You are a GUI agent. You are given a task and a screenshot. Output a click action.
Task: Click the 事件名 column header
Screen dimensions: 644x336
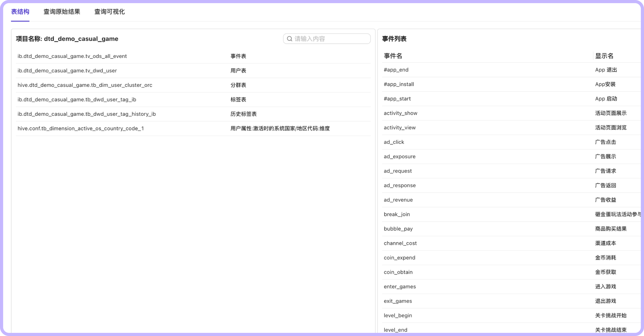coord(393,56)
